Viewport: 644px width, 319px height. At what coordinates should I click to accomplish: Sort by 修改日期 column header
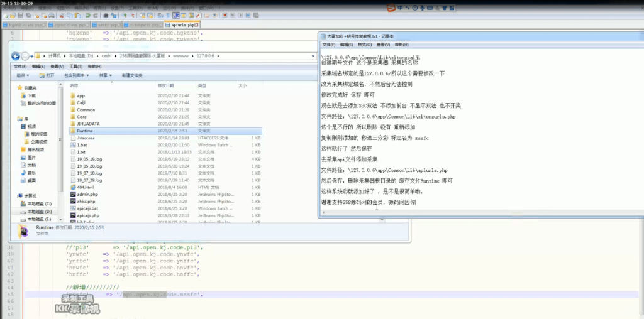coord(165,85)
